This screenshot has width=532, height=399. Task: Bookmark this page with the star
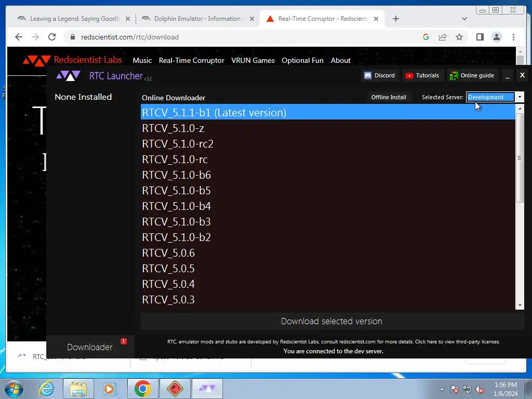[459, 37]
